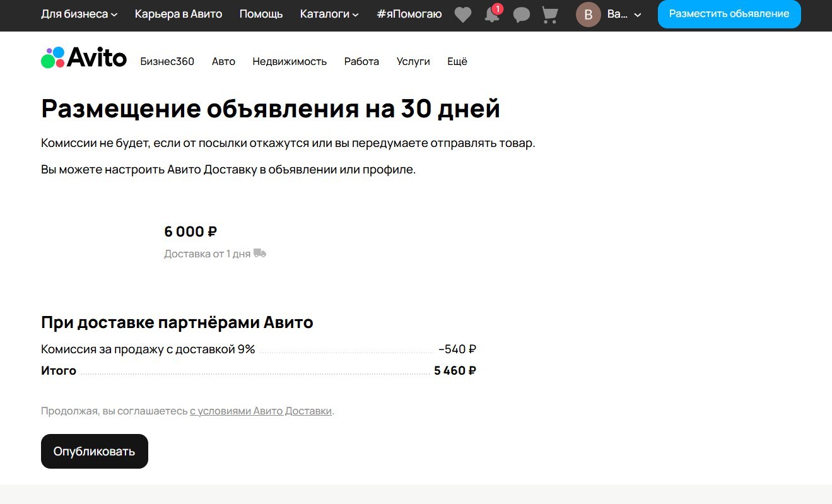This screenshot has width=832, height=504.
Task: Expand the "Каталоги" dropdown menu
Action: tap(329, 14)
